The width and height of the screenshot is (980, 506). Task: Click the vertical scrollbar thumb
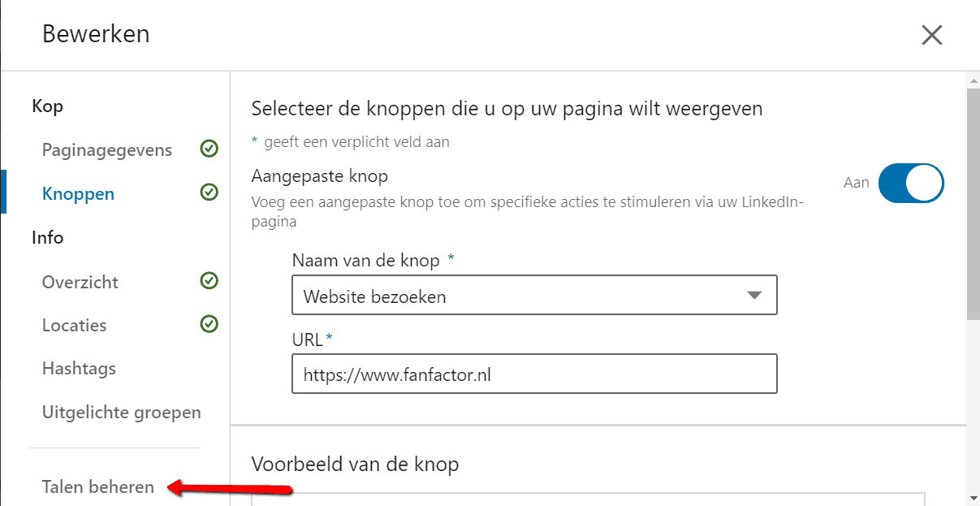[973, 204]
